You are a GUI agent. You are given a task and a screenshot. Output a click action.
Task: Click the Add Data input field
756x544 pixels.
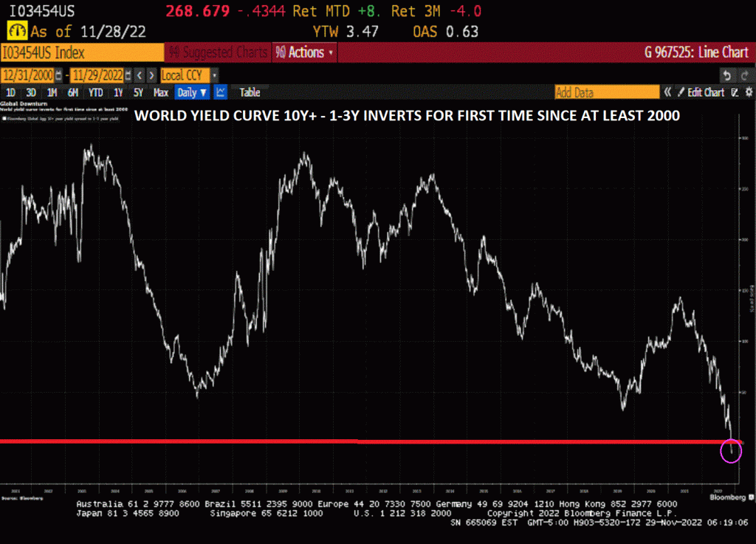(x=606, y=92)
